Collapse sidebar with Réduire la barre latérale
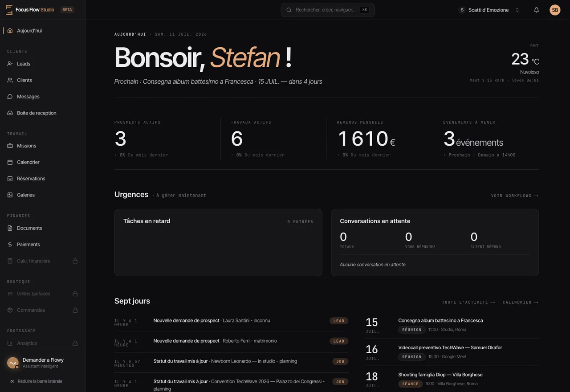570x392 pixels. (36, 381)
